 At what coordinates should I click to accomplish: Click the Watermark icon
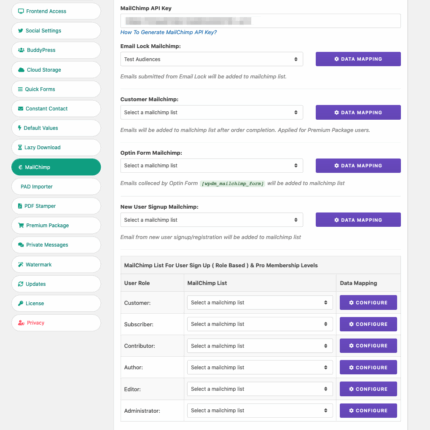pyautogui.click(x=21, y=264)
